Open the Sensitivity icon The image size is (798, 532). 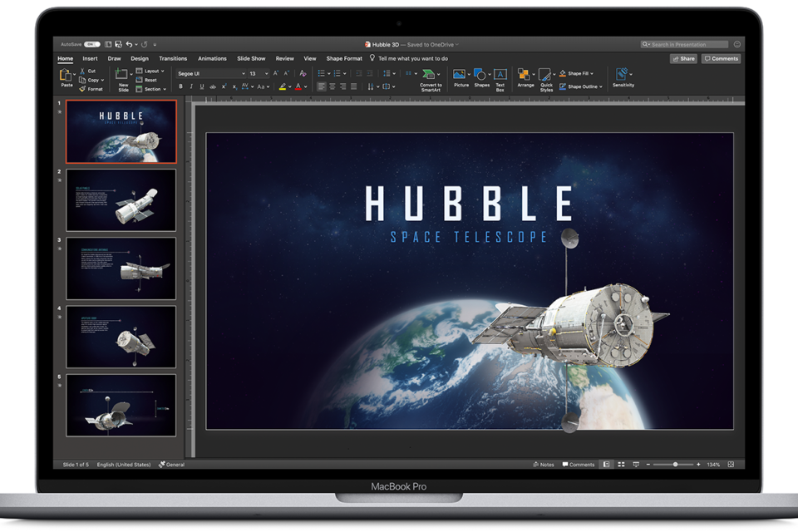tap(622, 76)
